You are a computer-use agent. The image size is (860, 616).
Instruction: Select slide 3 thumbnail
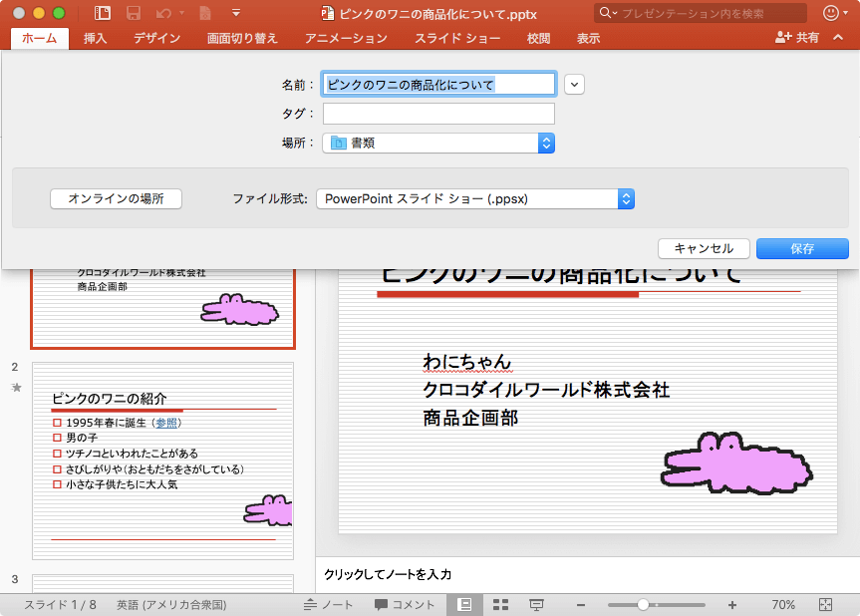click(162, 583)
